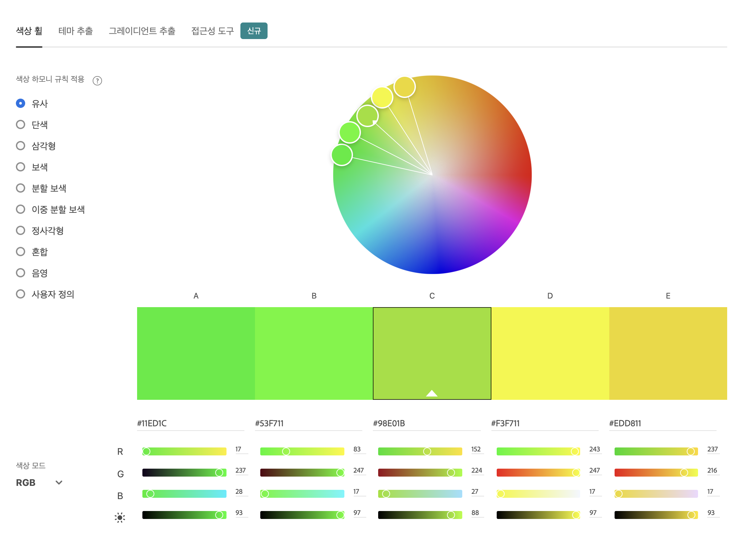753x560 pixels.
Task: Click the #53F711 hex input field
Action: click(308, 423)
